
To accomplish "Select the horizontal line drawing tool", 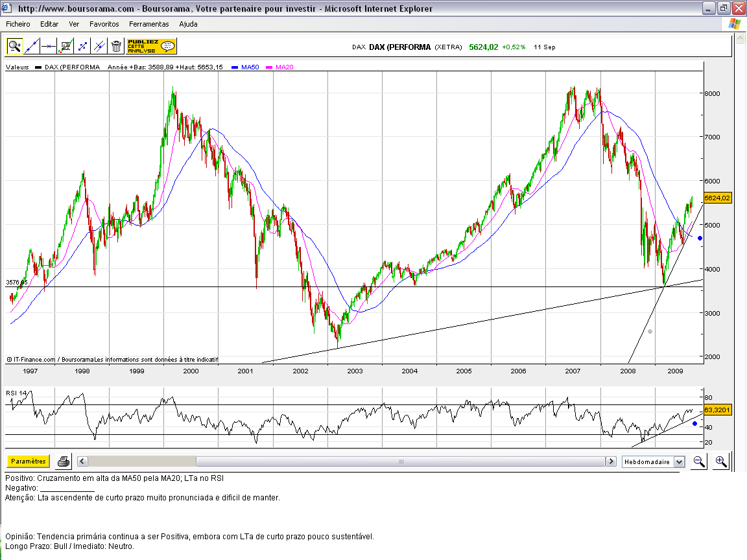I will (x=49, y=46).
